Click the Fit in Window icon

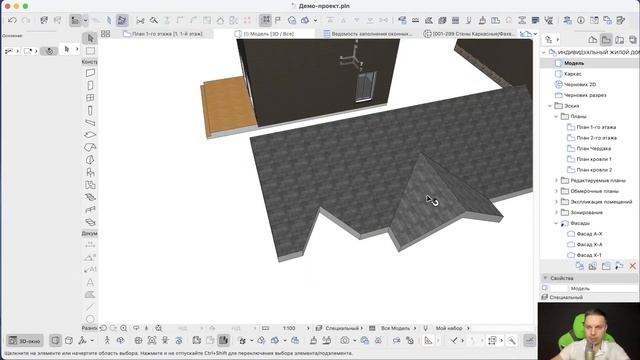(158, 328)
